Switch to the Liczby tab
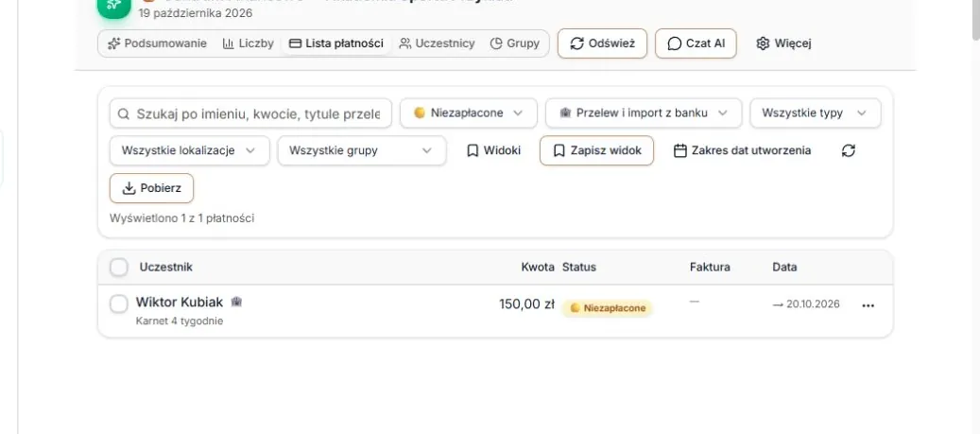980x434 pixels. coord(249,43)
